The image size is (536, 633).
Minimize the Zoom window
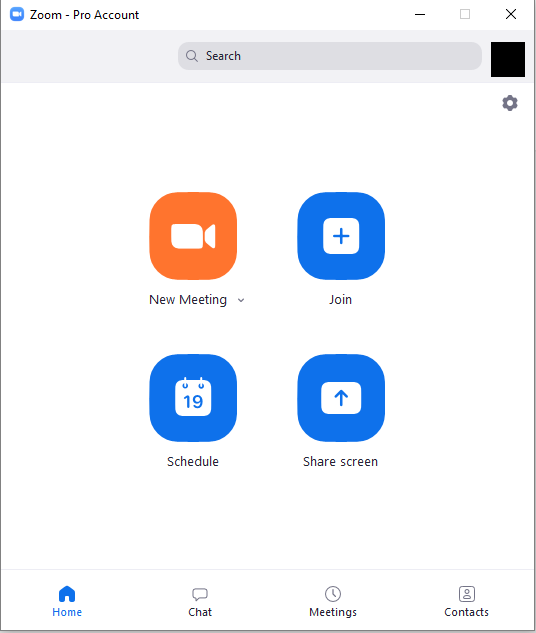click(x=420, y=15)
